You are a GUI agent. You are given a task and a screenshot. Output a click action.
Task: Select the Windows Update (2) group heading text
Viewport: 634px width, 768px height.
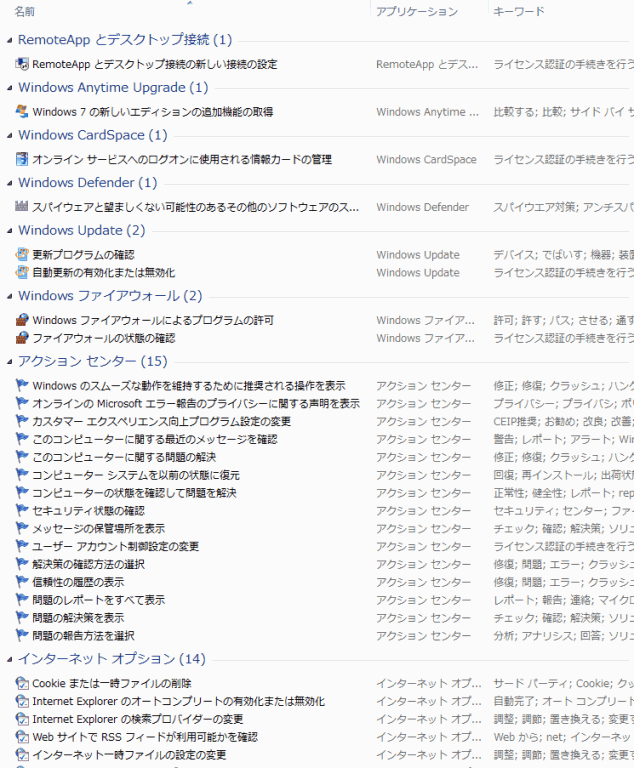82,230
